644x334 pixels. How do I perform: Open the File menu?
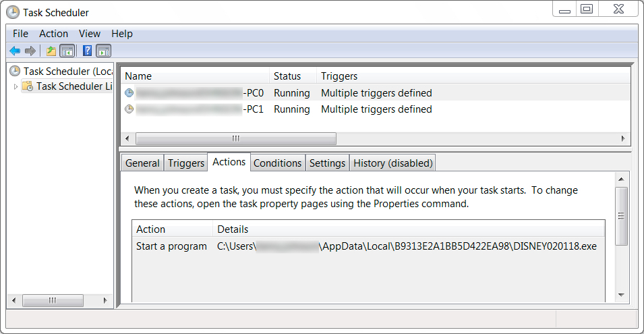pos(20,34)
